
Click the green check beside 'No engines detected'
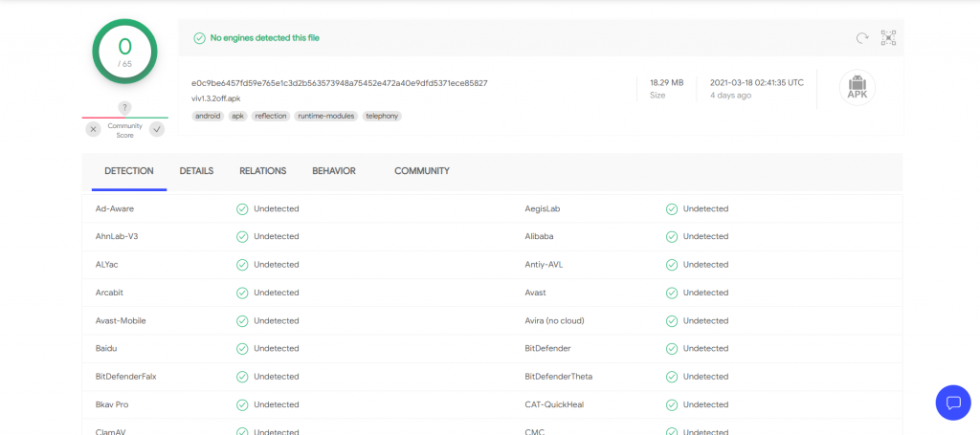pos(199,38)
